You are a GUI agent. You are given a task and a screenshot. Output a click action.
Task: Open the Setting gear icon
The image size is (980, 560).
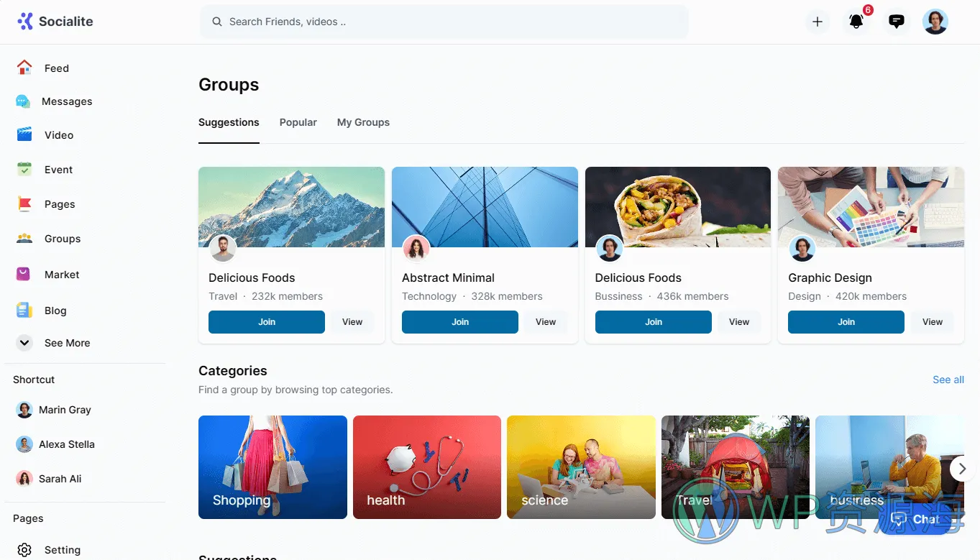click(24, 550)
